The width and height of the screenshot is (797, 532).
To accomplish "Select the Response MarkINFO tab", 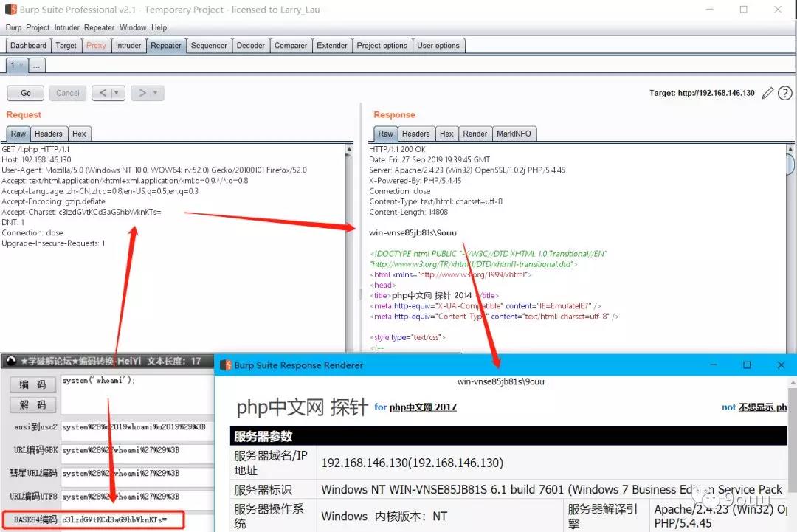I will (514, 134).
